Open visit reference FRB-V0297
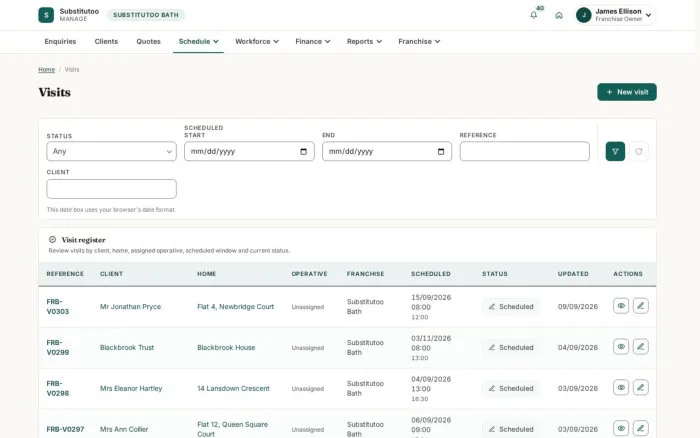The height and width of the screenshot is (438, 700). click(65, 429)
